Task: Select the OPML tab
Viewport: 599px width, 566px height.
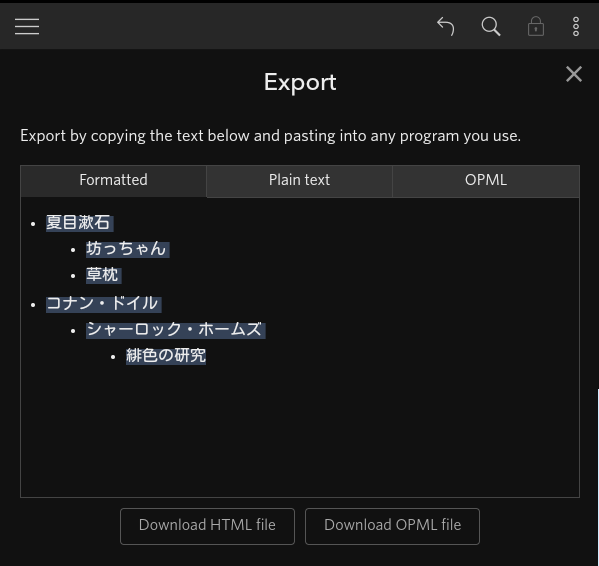Action: coord(486,181)
